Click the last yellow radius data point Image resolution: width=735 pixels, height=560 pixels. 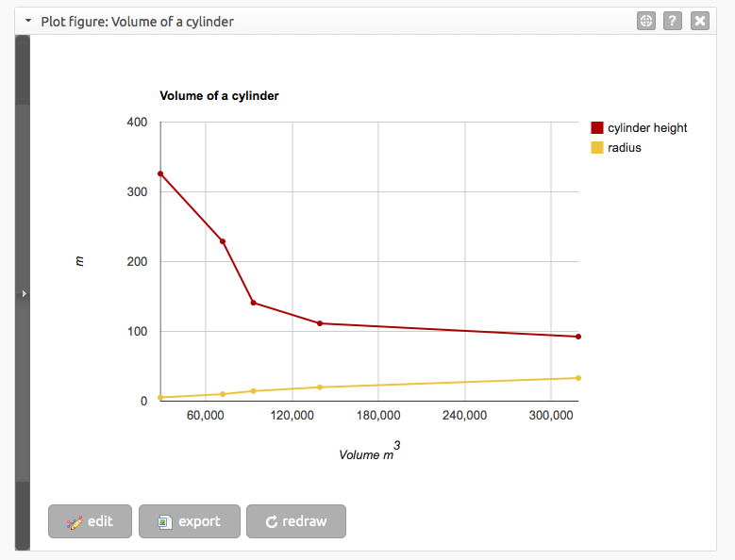click(x=577, y=378)
